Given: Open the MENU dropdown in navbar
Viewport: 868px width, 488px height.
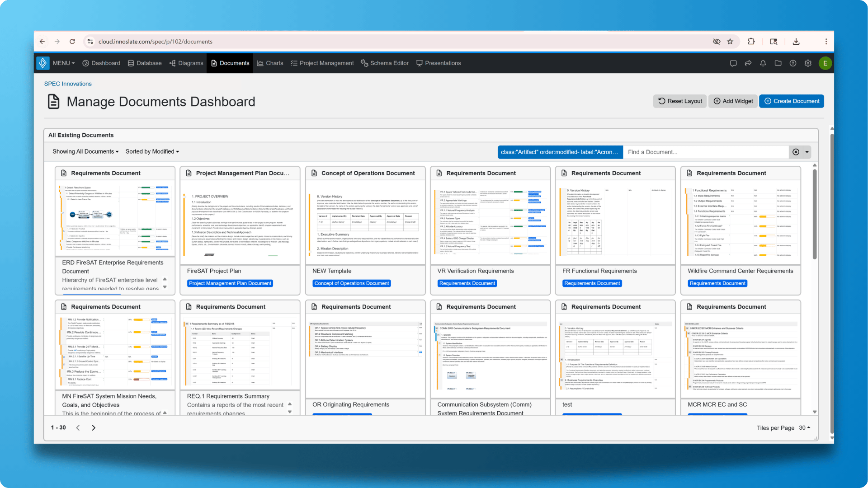Looking at the screenshot, I should point(64,63).
